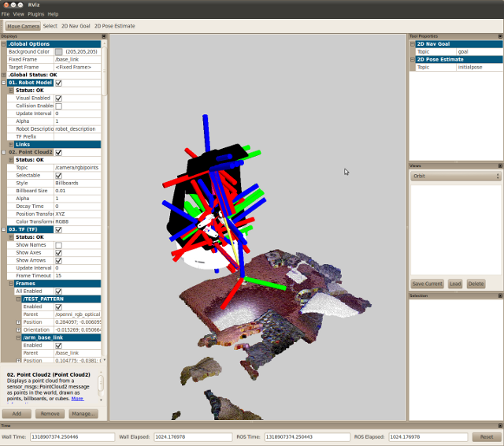Activate the 2D Pose Estimate tool
Screen dimensions: 504x446
115,26
